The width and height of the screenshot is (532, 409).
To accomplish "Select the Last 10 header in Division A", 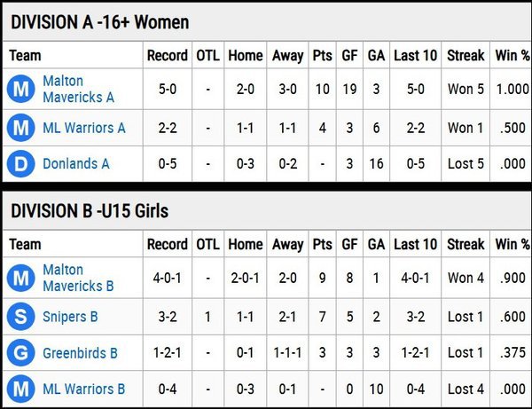I will [x=415, y=55].
